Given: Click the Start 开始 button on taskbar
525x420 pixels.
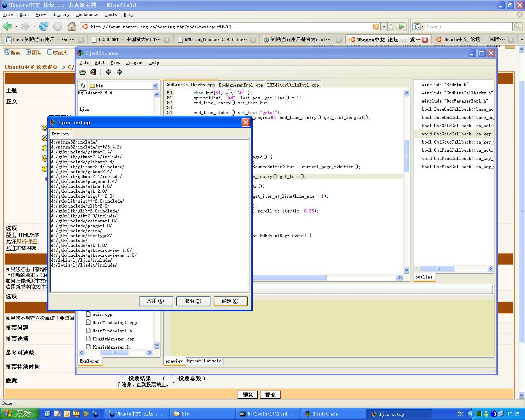Looking at the screenshot, I should click(19, 414).
